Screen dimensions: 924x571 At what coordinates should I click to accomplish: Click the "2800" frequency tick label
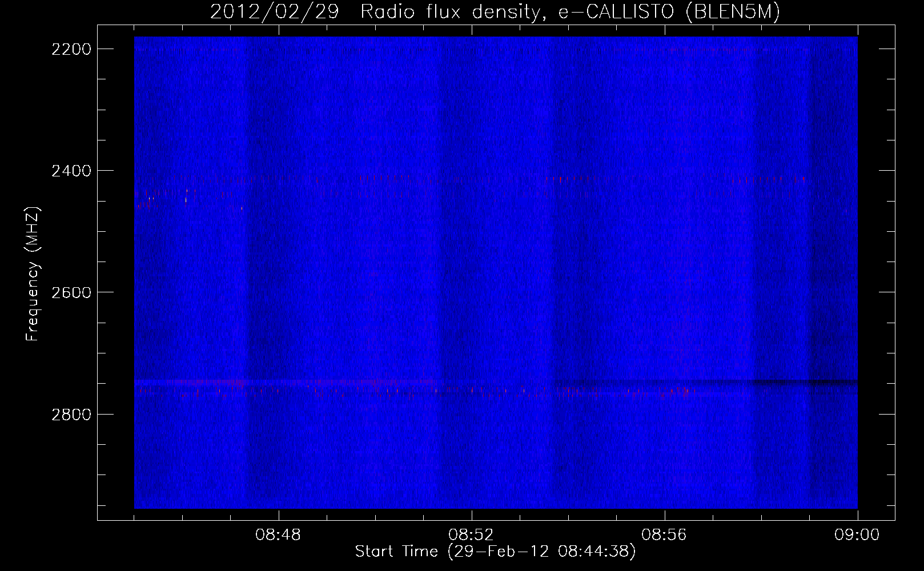click(71, 415)
